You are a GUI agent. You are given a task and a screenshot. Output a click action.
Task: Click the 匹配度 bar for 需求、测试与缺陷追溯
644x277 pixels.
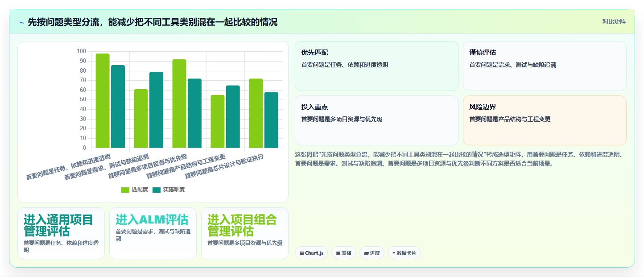click(141, 119)
